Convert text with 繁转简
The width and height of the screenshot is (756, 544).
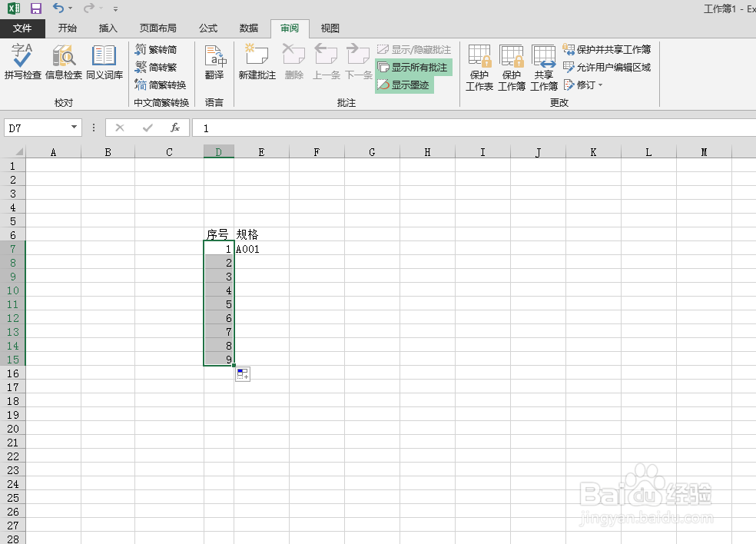point(156,50)
